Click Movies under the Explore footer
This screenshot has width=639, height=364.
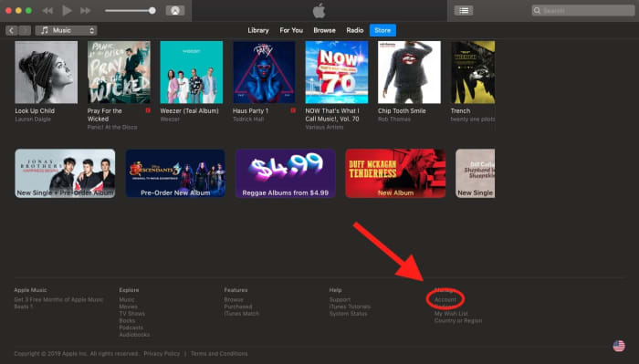click(129, 307)
